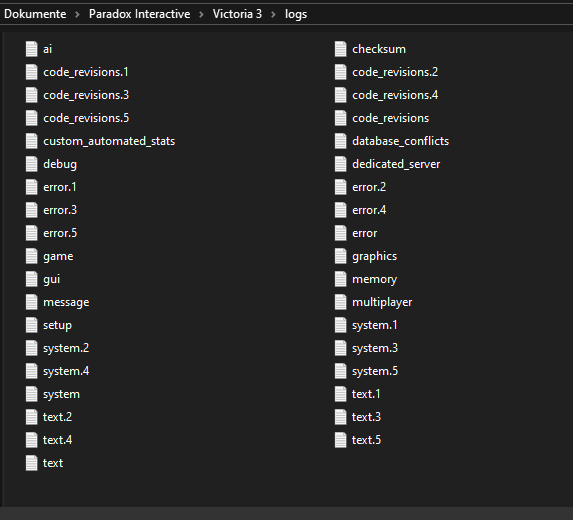
Task: Select the error.5 file icon
Action: pyautogui.click(x=31, y=233)
